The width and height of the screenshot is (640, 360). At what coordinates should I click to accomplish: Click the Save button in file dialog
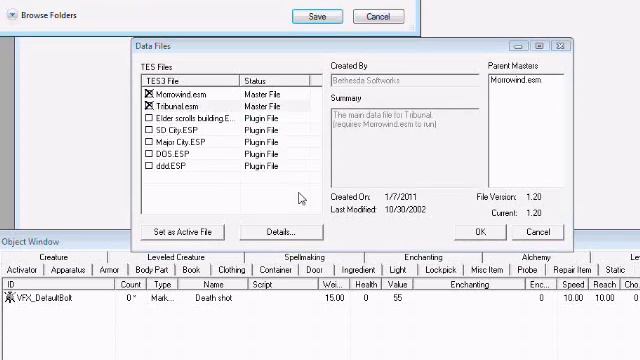[x=317, y=17]
